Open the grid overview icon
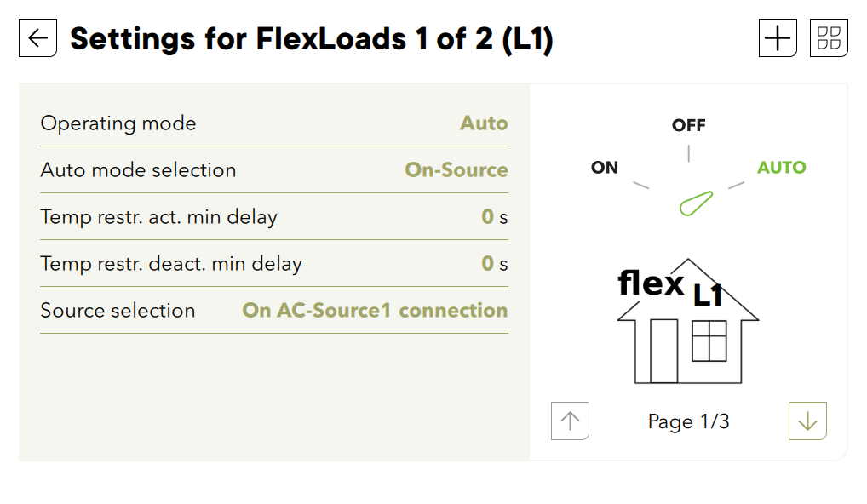This screenshot has width=867, height=504. (828, 38)
